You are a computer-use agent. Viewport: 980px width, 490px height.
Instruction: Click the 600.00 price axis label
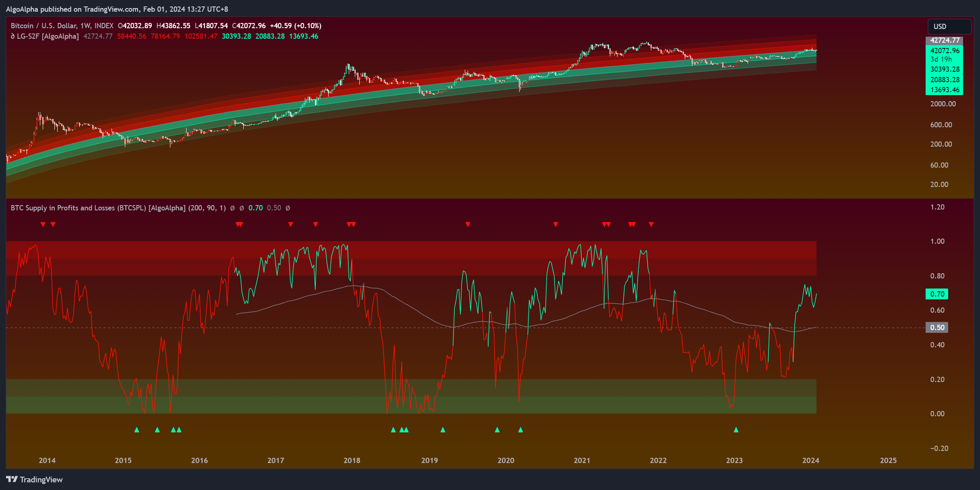click(941, 125)
